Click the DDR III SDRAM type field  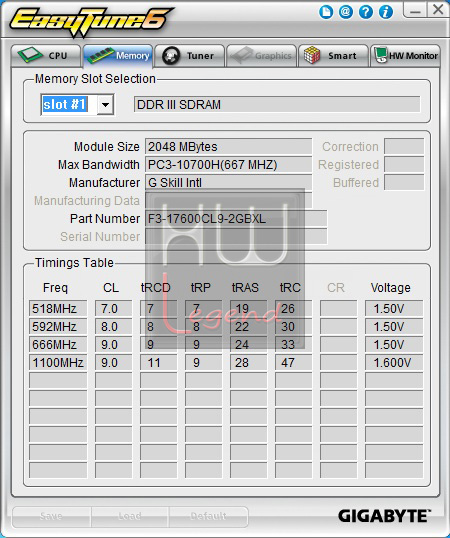coord(277,104)
